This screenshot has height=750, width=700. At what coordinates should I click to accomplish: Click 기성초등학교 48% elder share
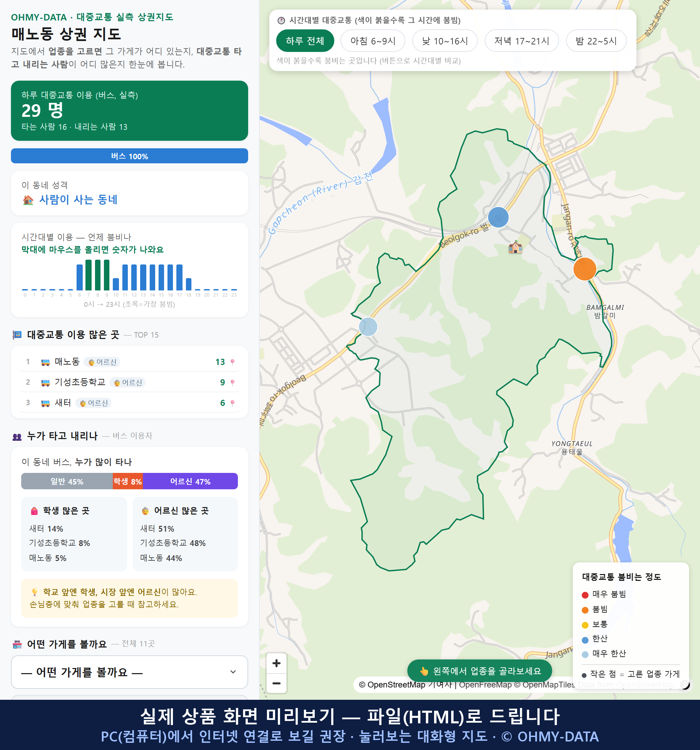[173, 543]
